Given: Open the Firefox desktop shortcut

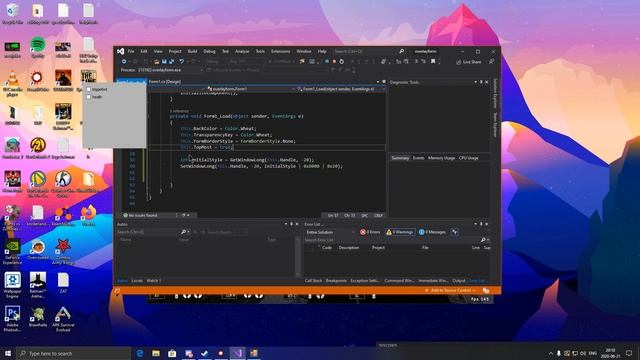Looking at the screenshot, I should click(x=88, y=216).
